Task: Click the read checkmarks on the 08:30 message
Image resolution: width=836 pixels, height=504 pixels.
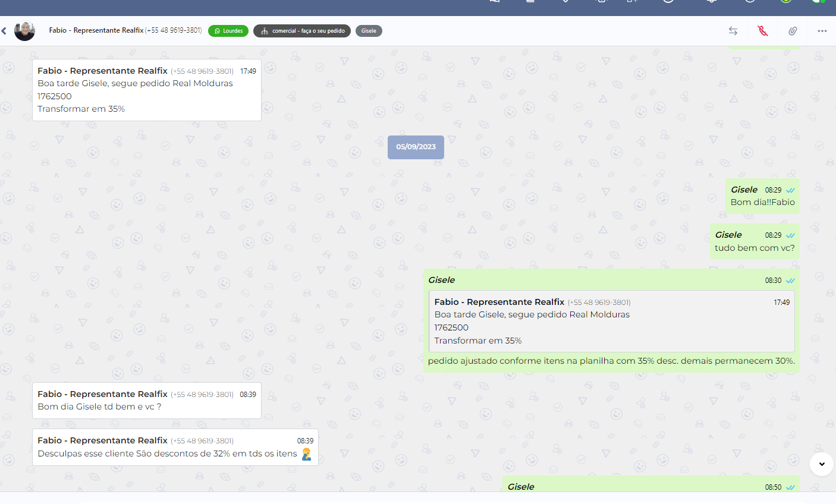Action: 790,281
